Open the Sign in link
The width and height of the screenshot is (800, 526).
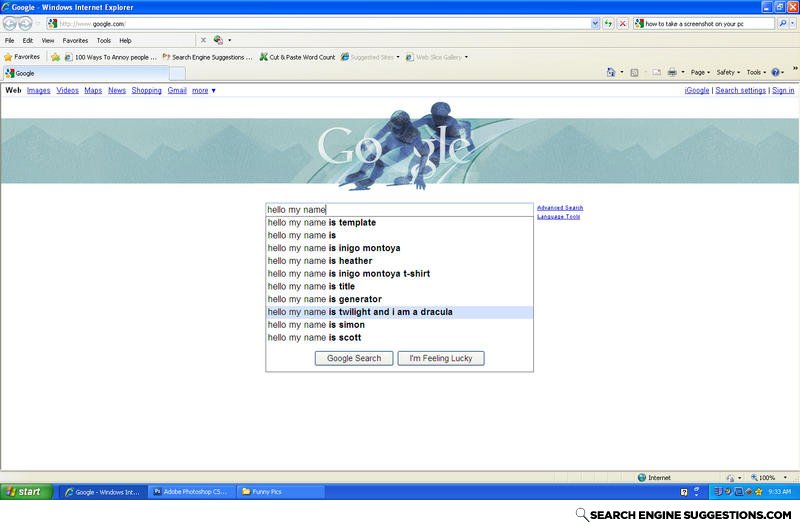[x=783, y=90]
